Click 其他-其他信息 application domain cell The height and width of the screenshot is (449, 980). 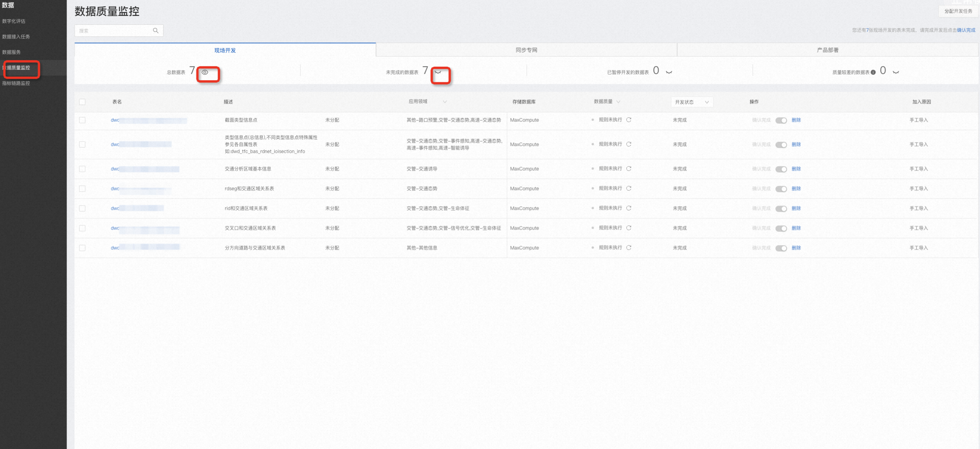(422, 248)
